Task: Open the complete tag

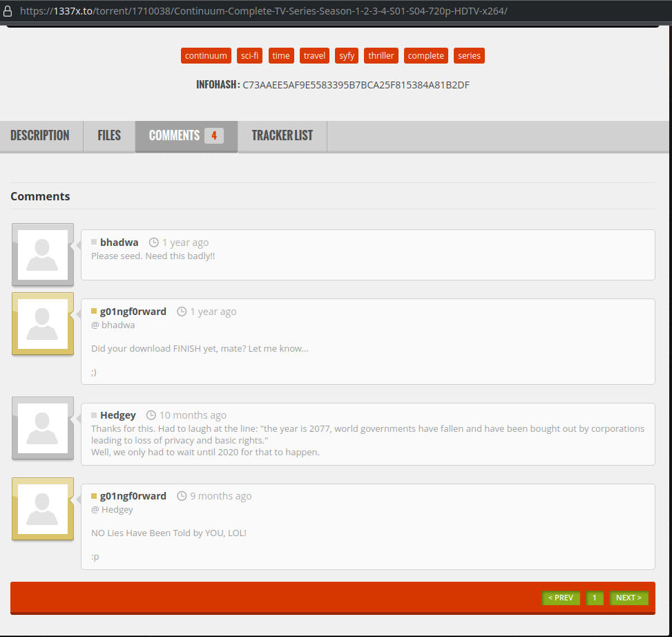Action: coord(426,56)
